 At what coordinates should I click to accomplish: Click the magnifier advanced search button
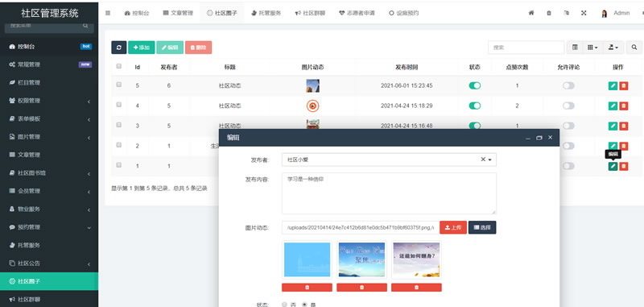click(x=634, y=48)
